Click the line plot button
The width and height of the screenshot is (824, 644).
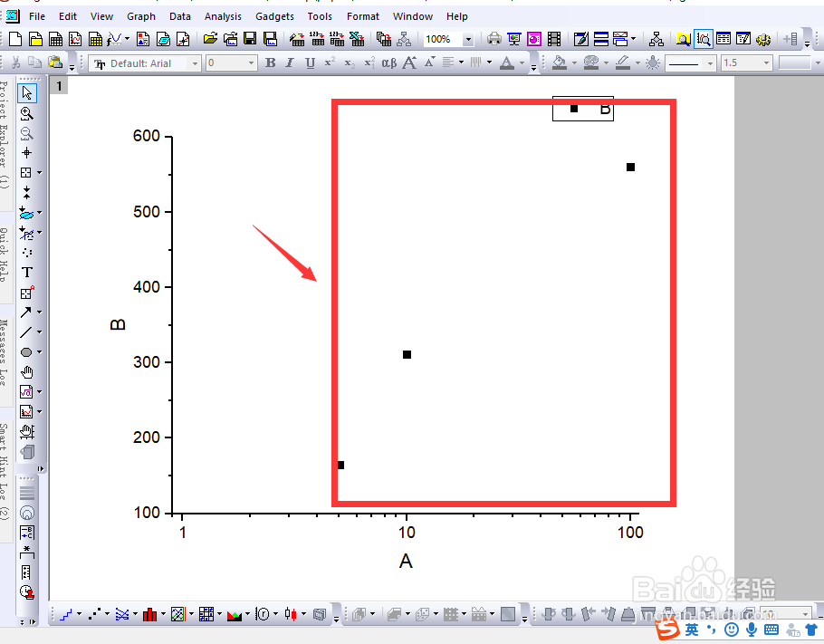pos(66,613)
